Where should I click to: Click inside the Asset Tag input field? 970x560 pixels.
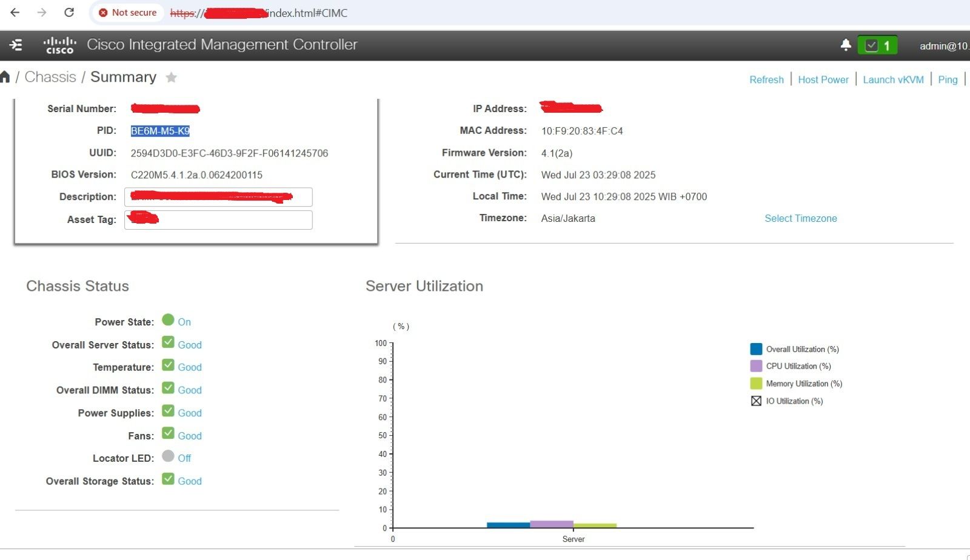pyautogui.click(x=218, y=219)
